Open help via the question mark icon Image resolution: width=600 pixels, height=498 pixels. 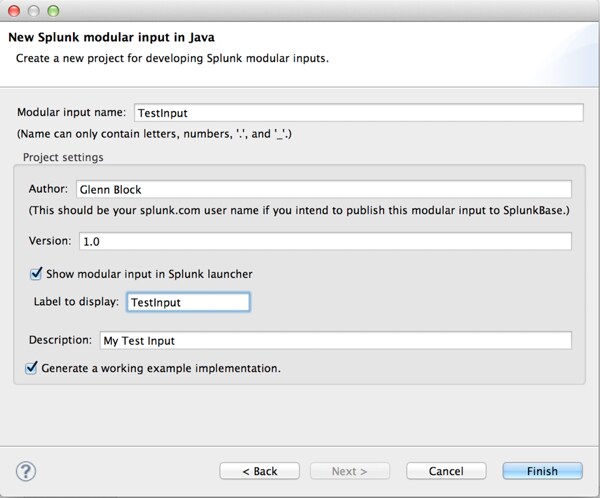click(x=26, y=471)
